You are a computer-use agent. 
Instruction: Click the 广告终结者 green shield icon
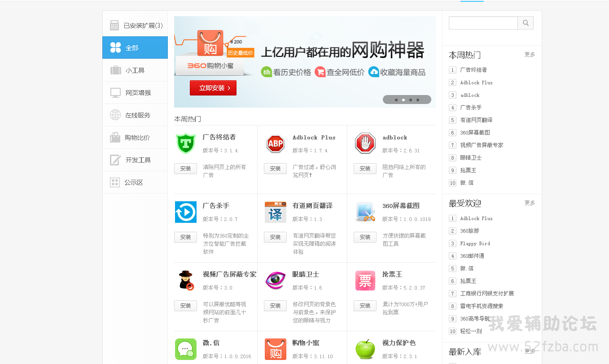[x=186, y=143]
